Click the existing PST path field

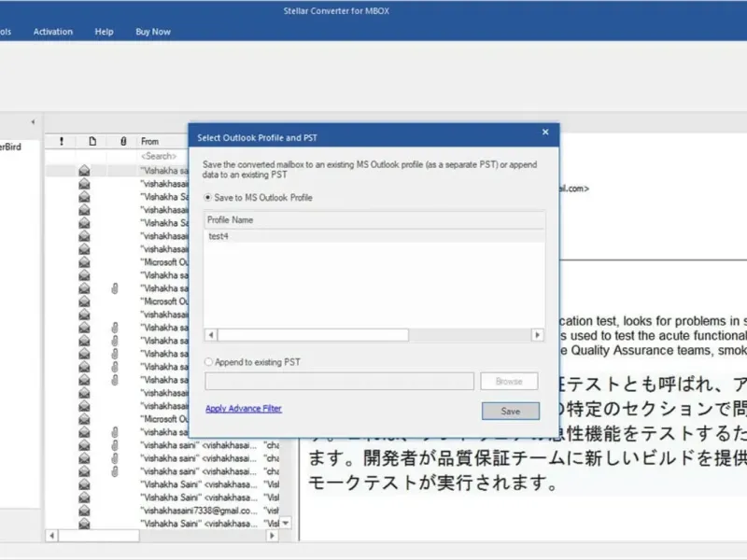coord(340,381)
